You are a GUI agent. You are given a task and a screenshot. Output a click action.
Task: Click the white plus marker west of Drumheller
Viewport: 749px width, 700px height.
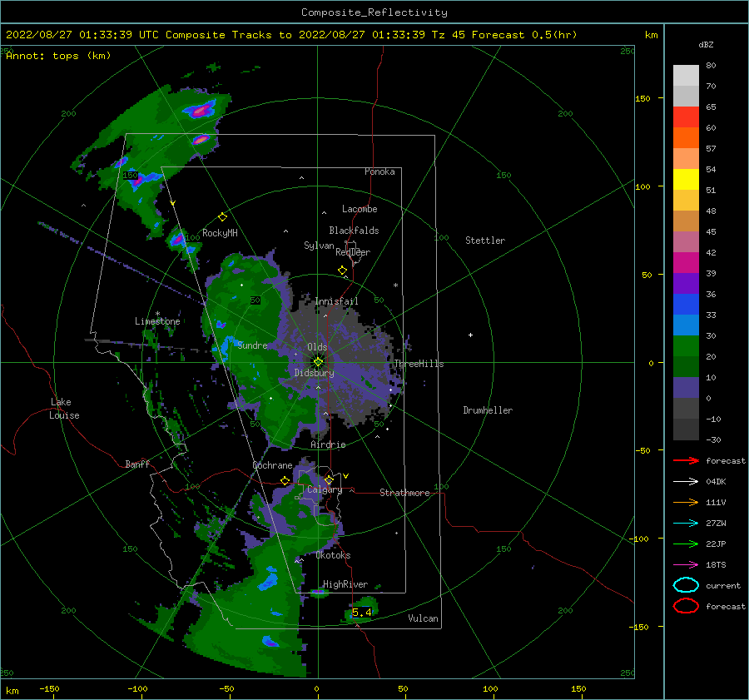[470, 335]
